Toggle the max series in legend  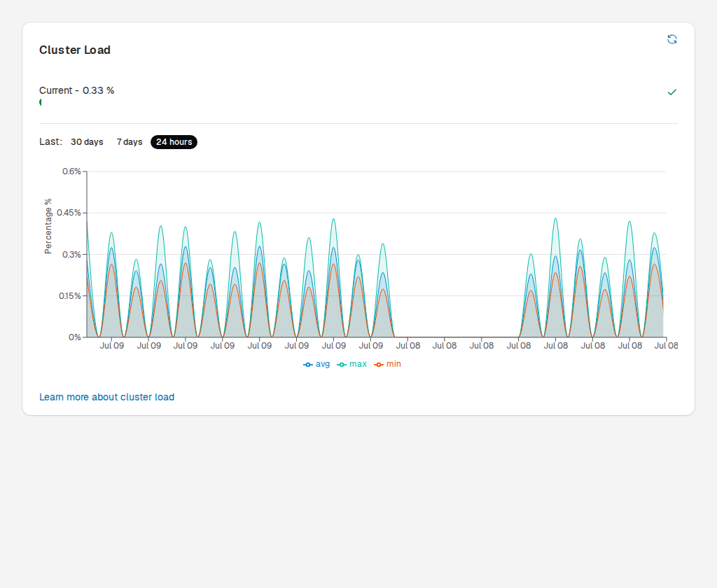351,365
